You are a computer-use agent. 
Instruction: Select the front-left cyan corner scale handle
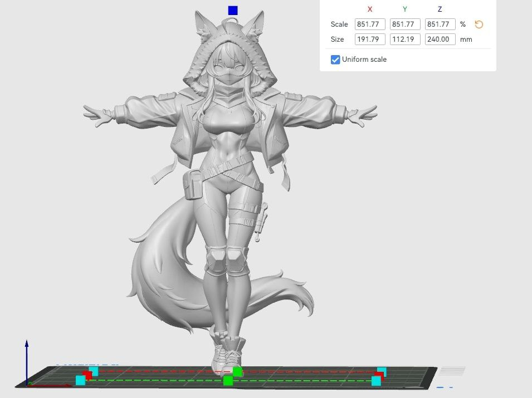click(x=80, y=380)
